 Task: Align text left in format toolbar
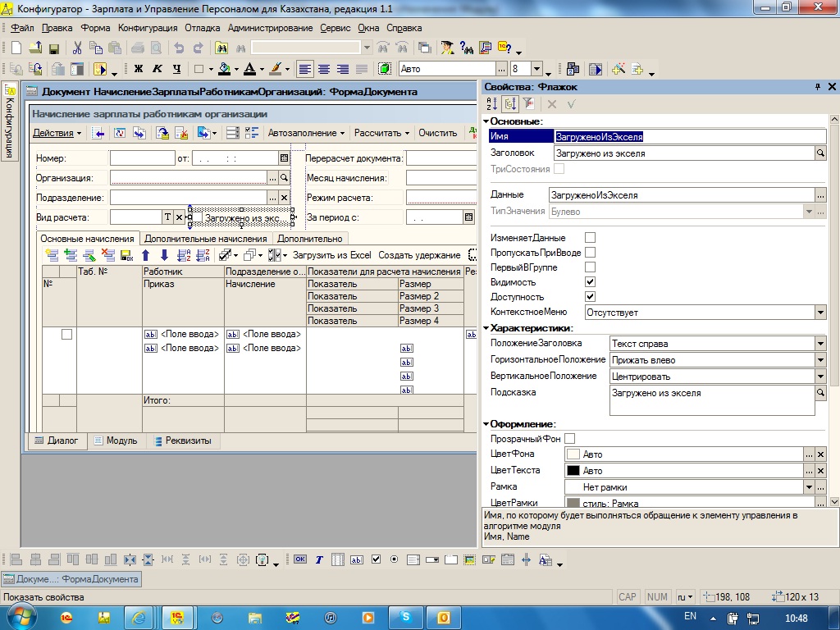(x=305, y=69)
